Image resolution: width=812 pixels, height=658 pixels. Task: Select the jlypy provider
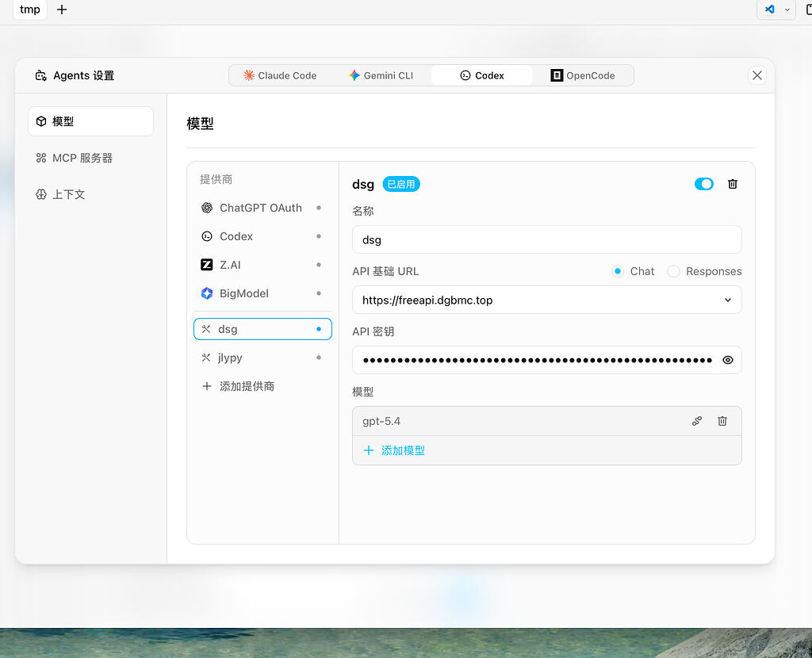[262, 358]
